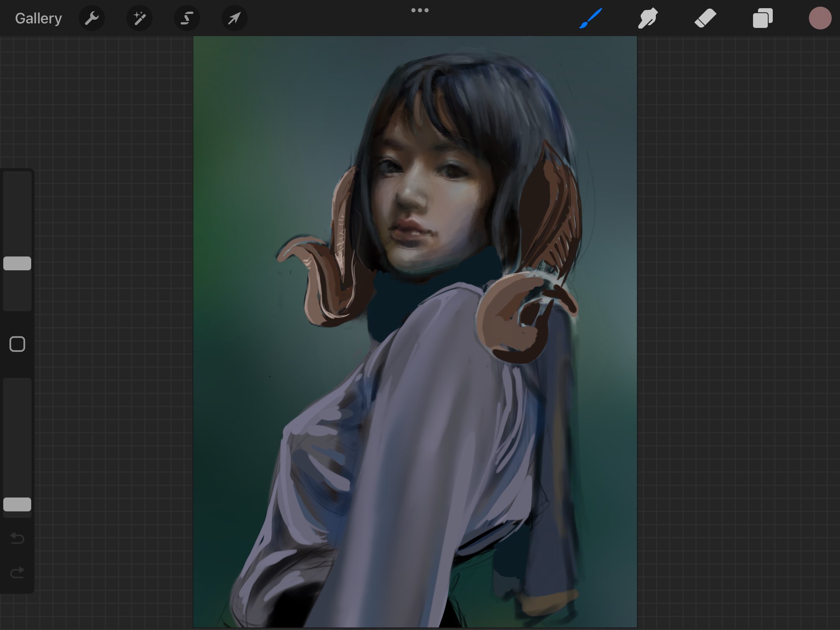Image resolution: width=840 pixels, height=630 pixels.
Task: Show the eraser brush settings
Action: coord(705,18)
